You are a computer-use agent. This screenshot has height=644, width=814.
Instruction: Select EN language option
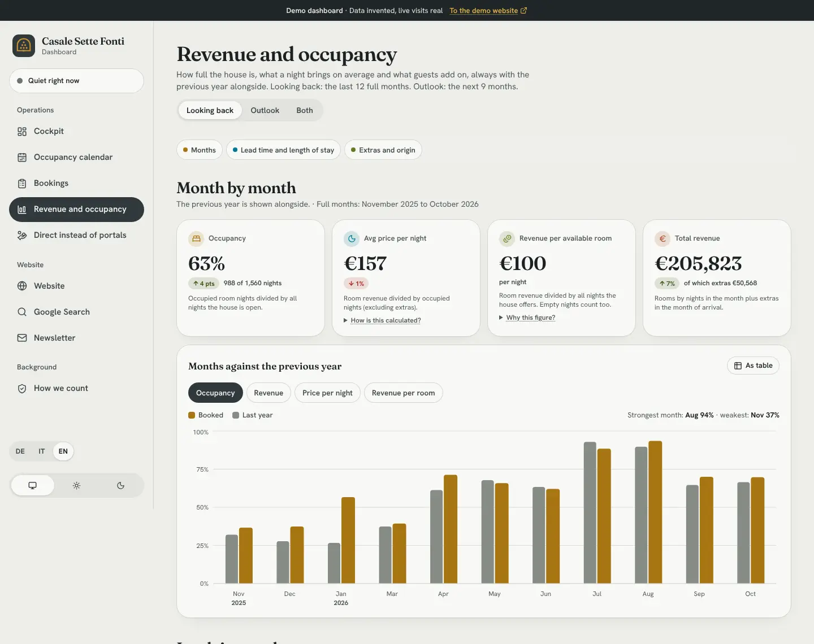click(x=63, y=451)
